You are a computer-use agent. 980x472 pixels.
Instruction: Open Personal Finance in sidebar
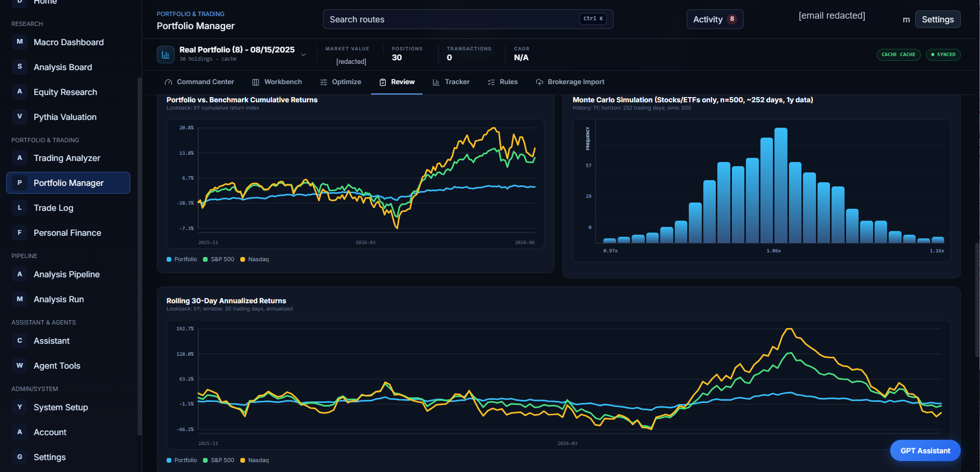pyautogui.click(x=68, y=233)
